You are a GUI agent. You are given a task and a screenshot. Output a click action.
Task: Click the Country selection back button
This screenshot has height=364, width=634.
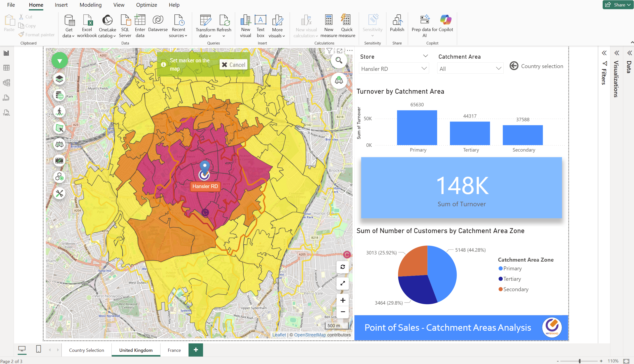coord(514,66)
